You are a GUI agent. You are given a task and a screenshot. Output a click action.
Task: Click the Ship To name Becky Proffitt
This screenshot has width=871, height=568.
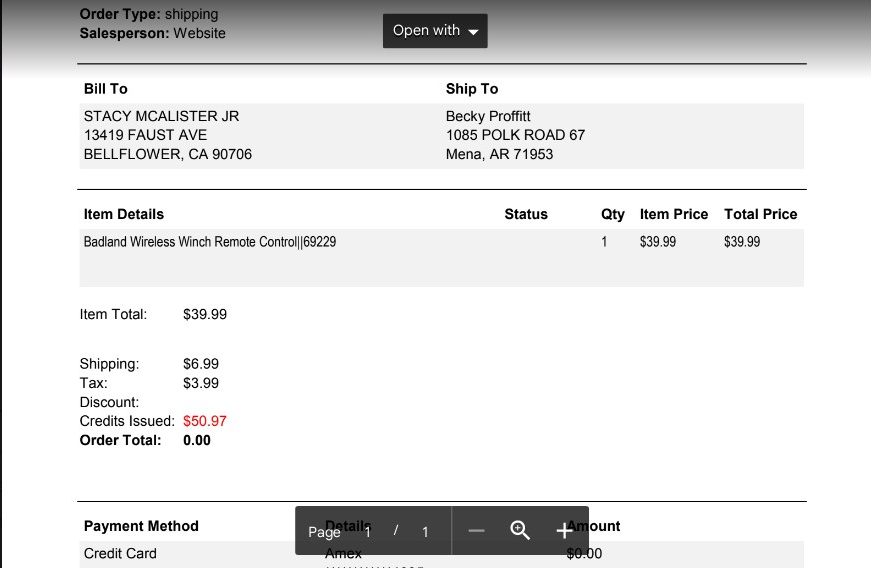[488, 116]
